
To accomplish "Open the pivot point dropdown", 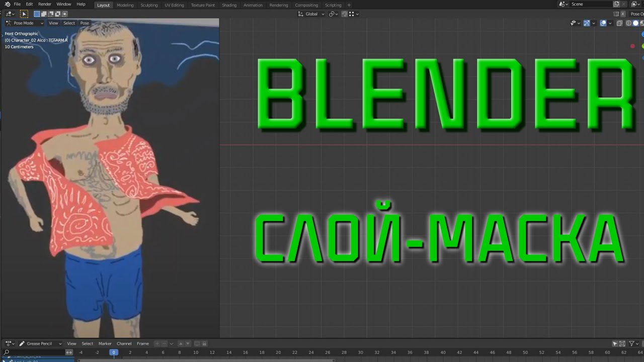I will (334, 14).
